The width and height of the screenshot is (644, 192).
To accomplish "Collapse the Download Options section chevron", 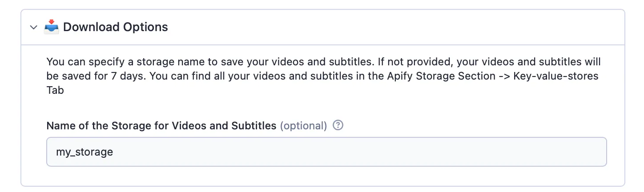I will click(33, 28).
